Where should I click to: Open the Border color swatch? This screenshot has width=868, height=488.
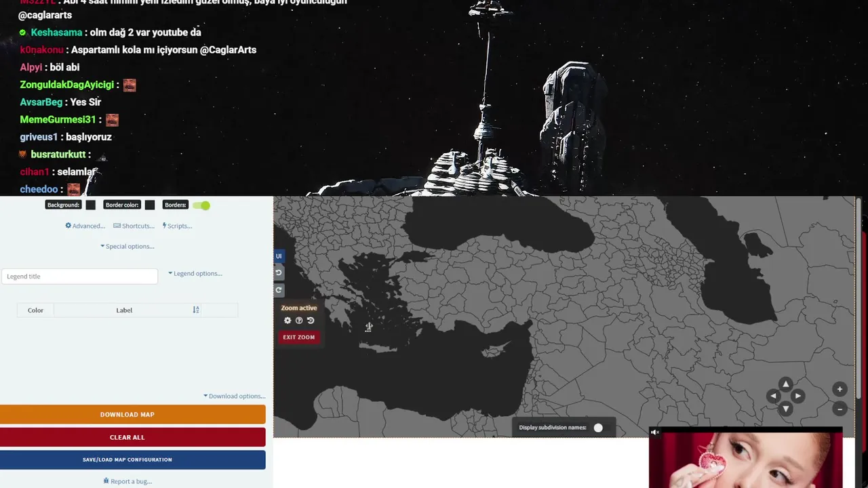[150, 205]
